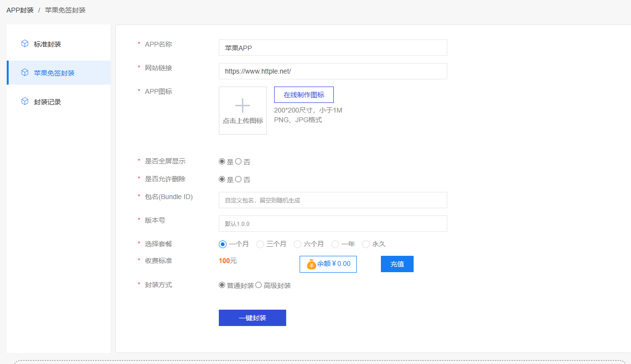The width and height of the screenshot is (631, 364).
Task: Select 是 for 是否全屏显示
Action: point(222,162)
